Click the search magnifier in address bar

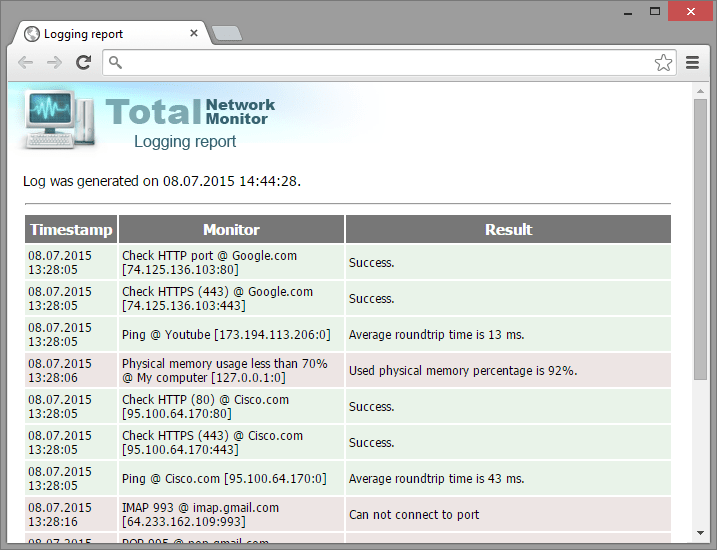(x=116, y=63)
